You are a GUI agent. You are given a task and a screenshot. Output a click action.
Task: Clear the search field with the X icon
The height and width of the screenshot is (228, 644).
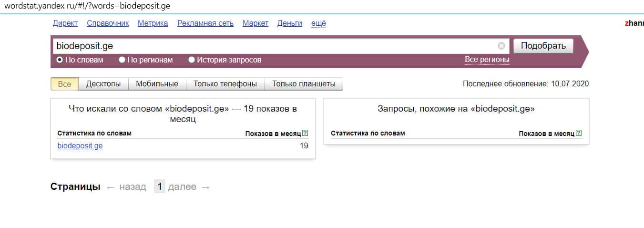(x=501, y=46)
